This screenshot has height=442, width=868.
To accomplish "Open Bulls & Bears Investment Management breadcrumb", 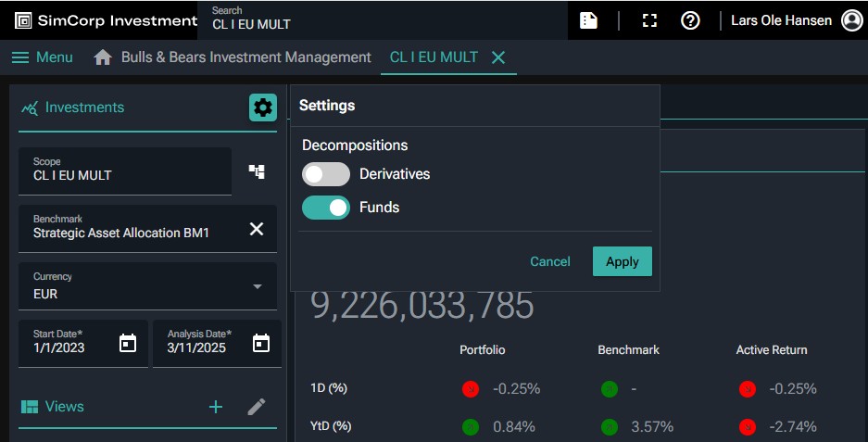I will coord(245,57).
